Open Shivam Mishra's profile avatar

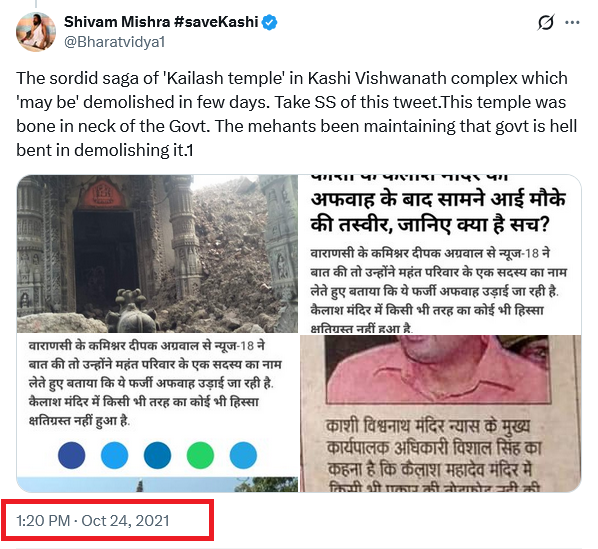36,32
